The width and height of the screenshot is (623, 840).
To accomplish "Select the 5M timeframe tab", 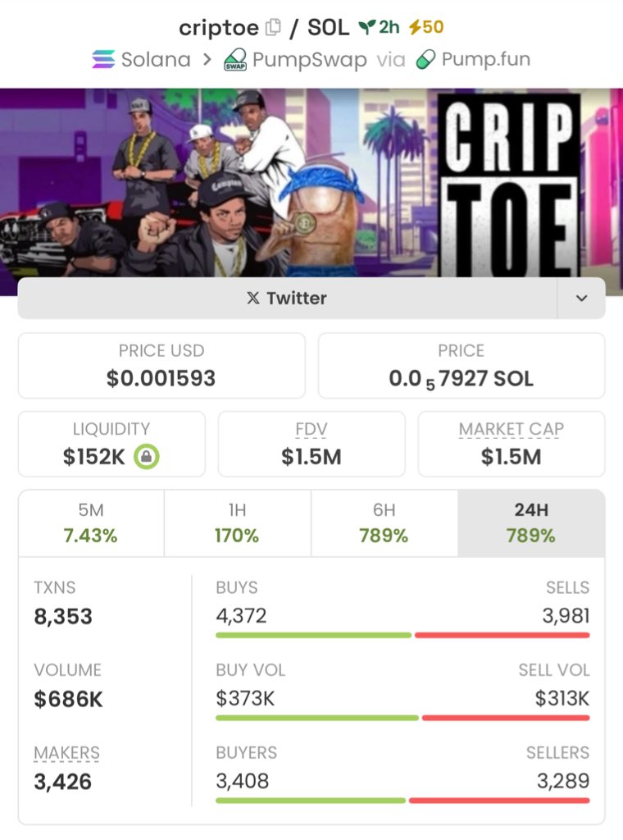I will click(x=91, y=523).
